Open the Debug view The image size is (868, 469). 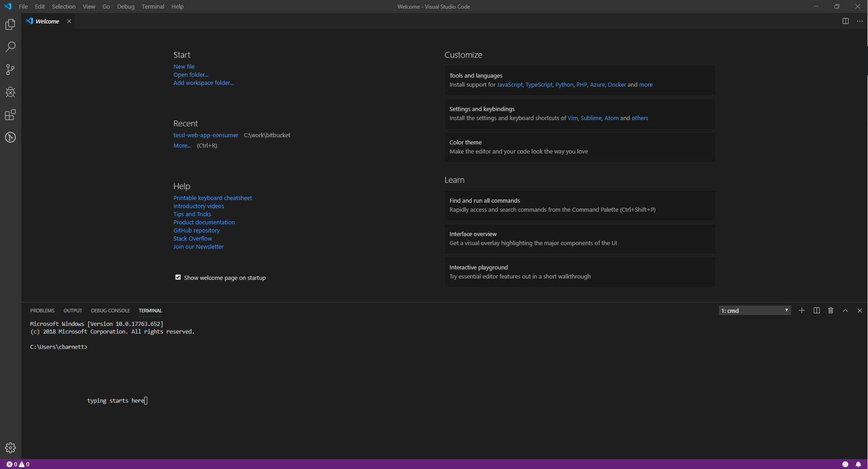(x=10, y=92)
